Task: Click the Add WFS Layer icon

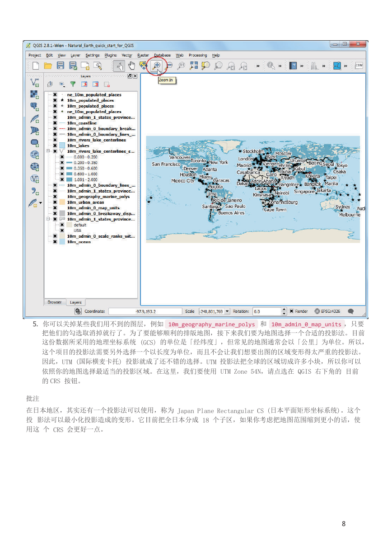Action: [35, 180]
